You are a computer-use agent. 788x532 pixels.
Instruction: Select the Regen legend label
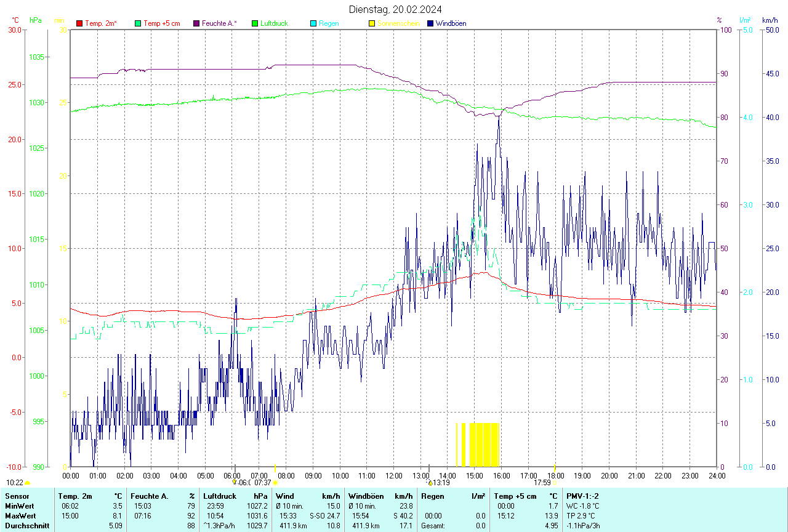pos(329,23)
